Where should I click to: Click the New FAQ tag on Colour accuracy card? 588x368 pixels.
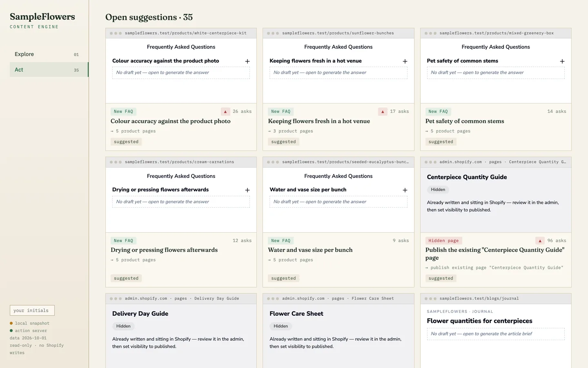click(124, 112)
